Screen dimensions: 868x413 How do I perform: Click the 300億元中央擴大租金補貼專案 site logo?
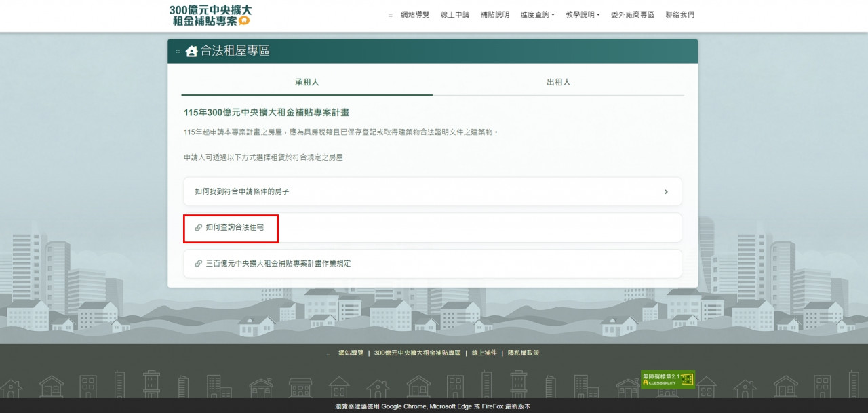(x=210, y=16)
